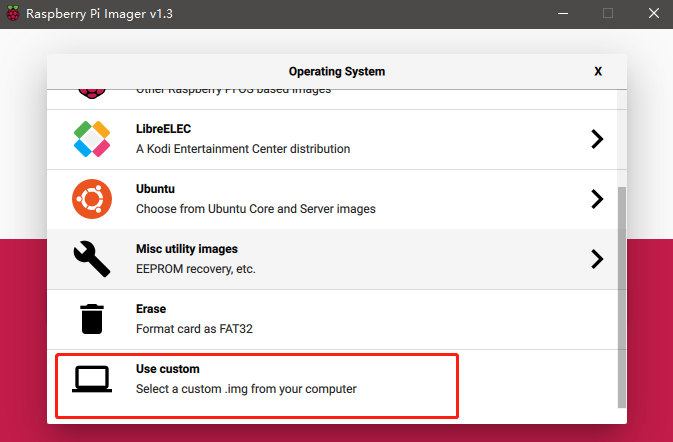Select the Ubuntu entry title
673x442 pixels.
click(x=155, y=189)
